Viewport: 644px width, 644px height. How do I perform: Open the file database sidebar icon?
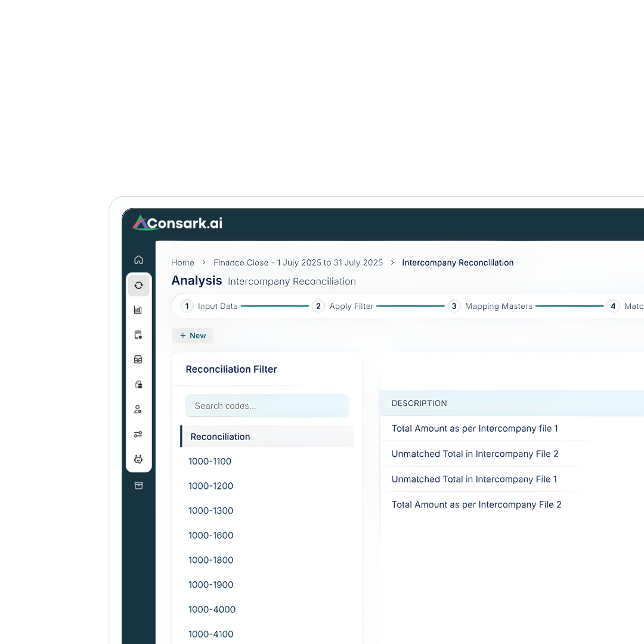(x=138, y=385)
